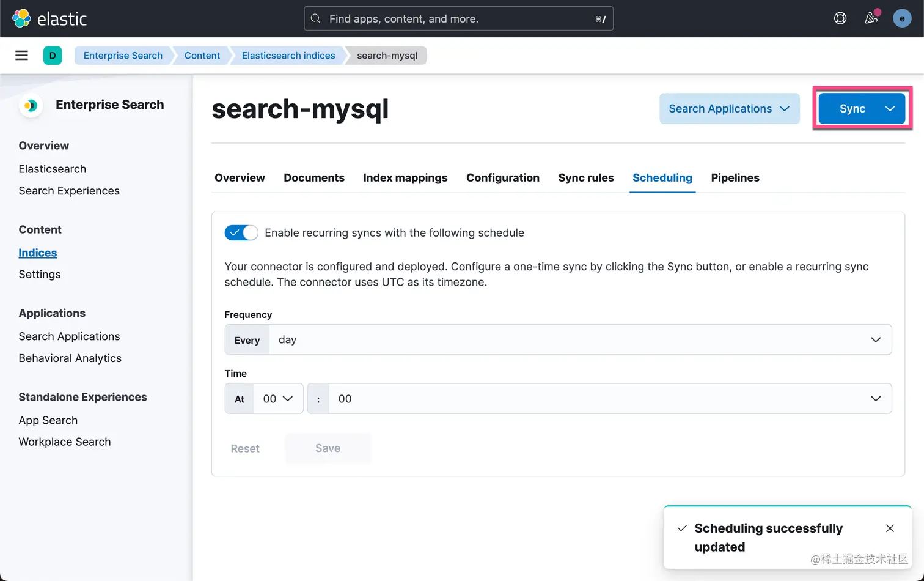
Task: Open Elasticsearch in the sidebar
Action: point(53,169)
